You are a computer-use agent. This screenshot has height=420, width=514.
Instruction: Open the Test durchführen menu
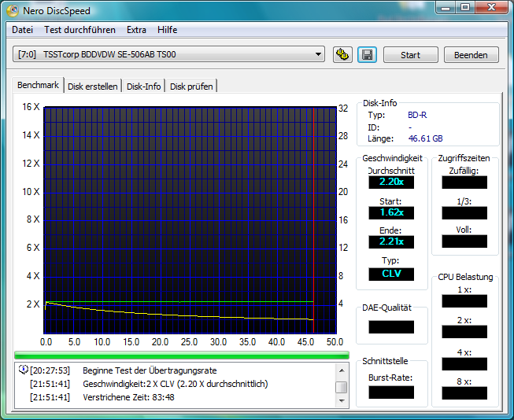coord(80,30)
